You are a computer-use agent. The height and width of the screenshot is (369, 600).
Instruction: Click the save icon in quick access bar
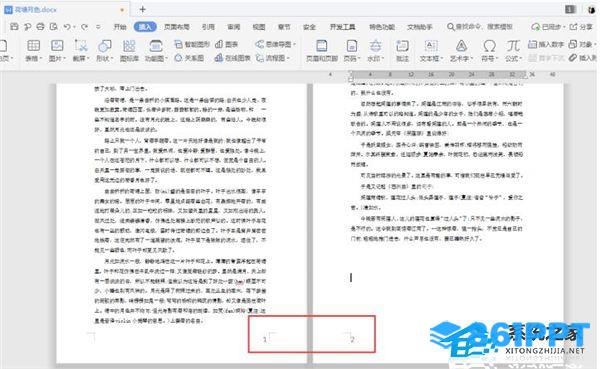coord(14,26)
